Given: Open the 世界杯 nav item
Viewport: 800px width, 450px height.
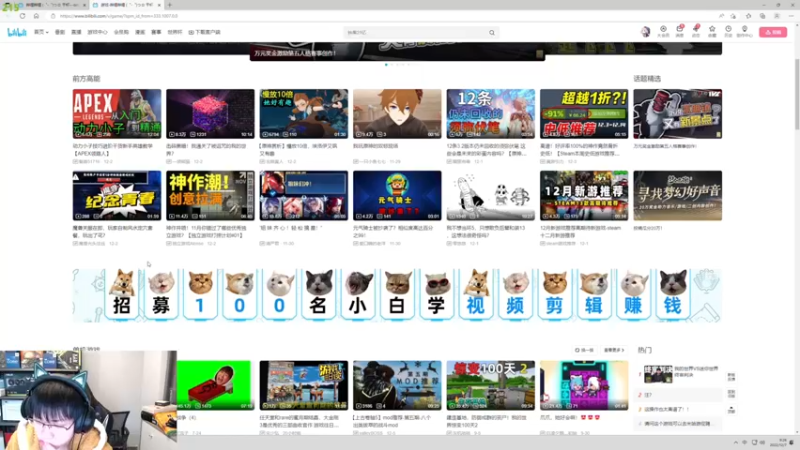Looking at the screenshot, I should [x=174, y=32].
